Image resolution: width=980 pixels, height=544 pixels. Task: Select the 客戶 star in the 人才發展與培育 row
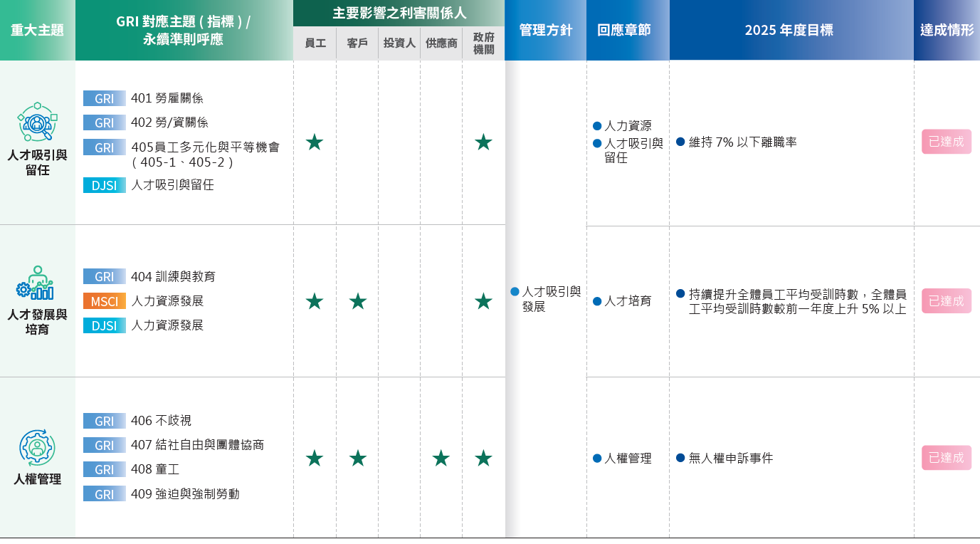(358, 301)
